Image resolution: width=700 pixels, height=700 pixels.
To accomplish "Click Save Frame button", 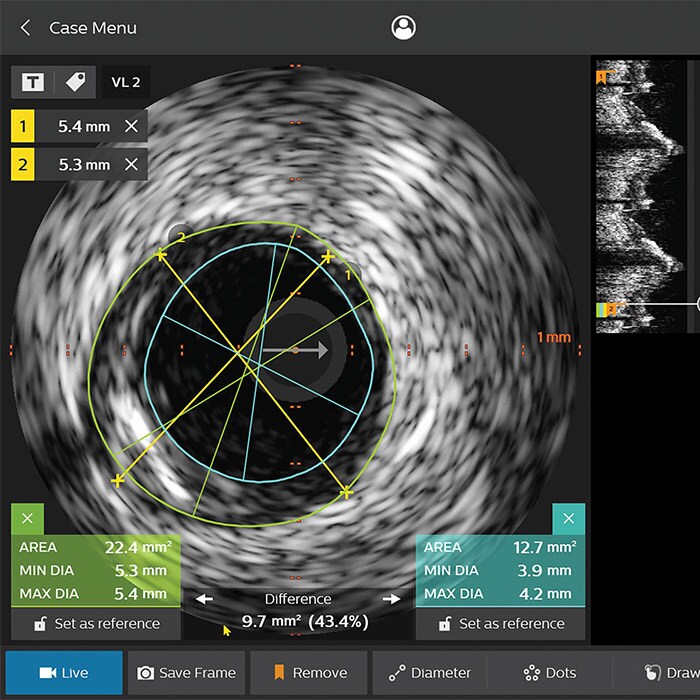I will (187, 673).
